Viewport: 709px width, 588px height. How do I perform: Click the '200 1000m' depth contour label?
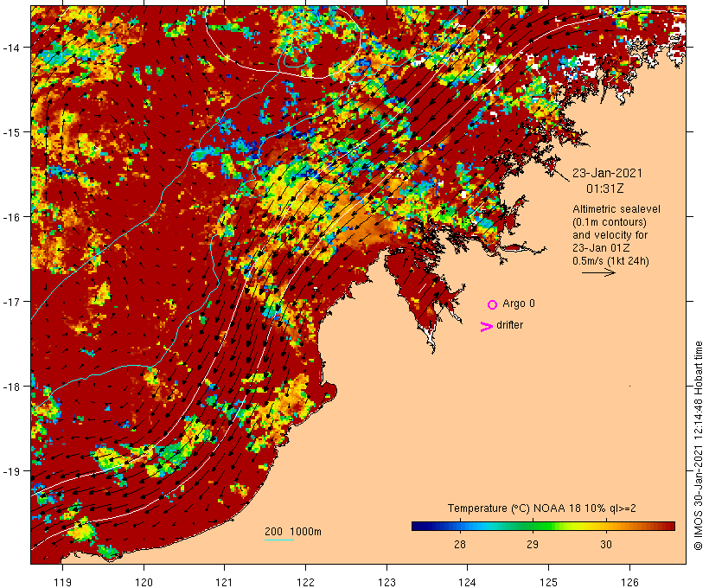293,532
